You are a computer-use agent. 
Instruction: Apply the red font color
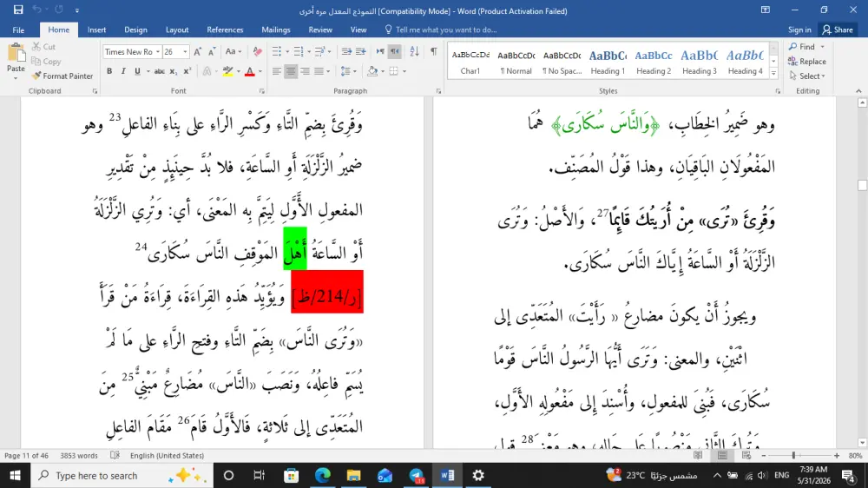coord(250,71)
